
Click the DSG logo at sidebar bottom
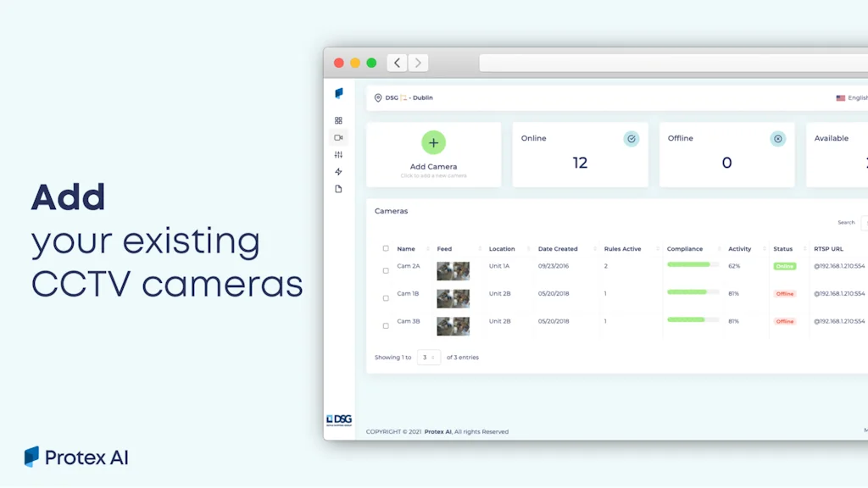click(339, 420)
